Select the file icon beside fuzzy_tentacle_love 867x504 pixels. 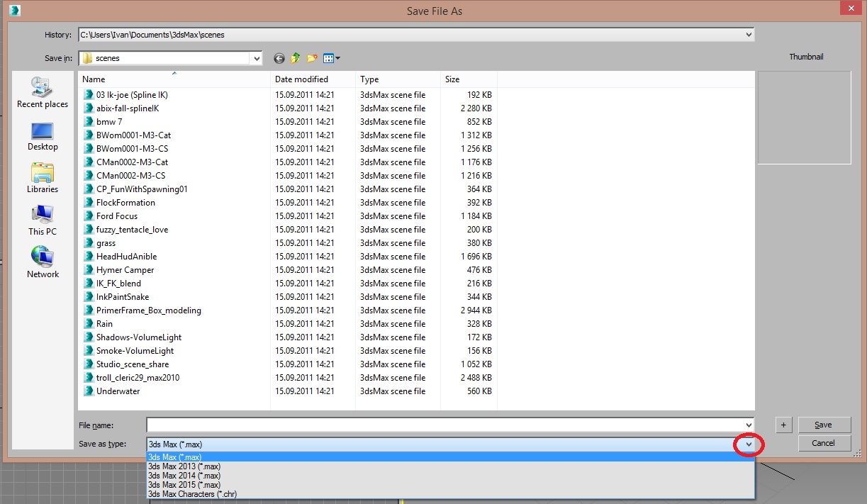(x=89, y=230)
